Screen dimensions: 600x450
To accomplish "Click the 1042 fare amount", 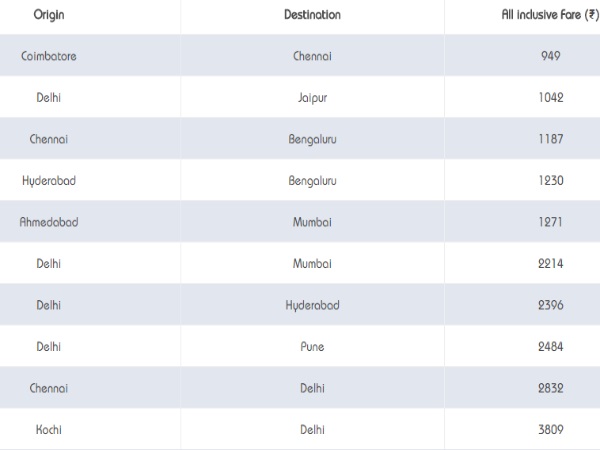I will point(550,98).
